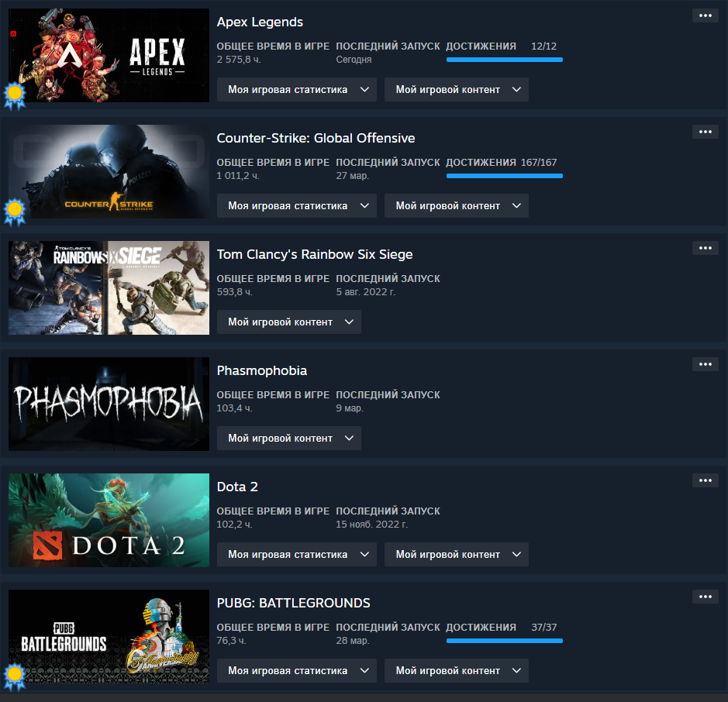Viewport: 728px width, 702px height.
Task: Open the three-dot menu for Dota 2
Action: tap(706, 480)
